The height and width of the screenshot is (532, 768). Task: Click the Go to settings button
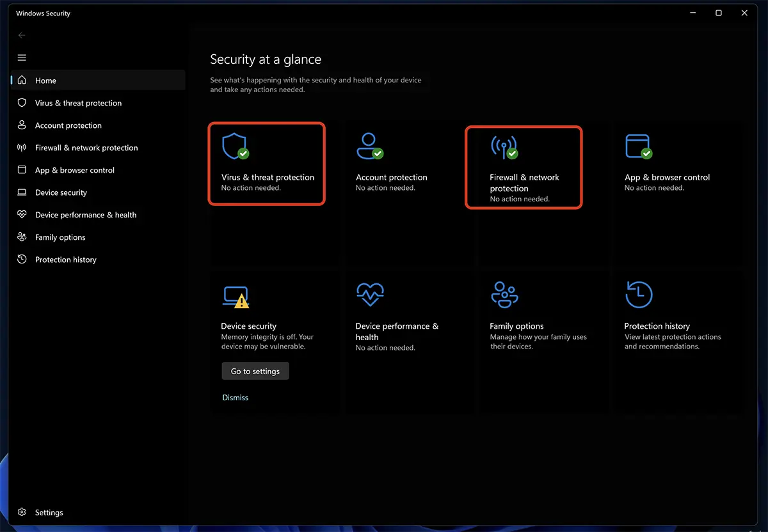255,371
